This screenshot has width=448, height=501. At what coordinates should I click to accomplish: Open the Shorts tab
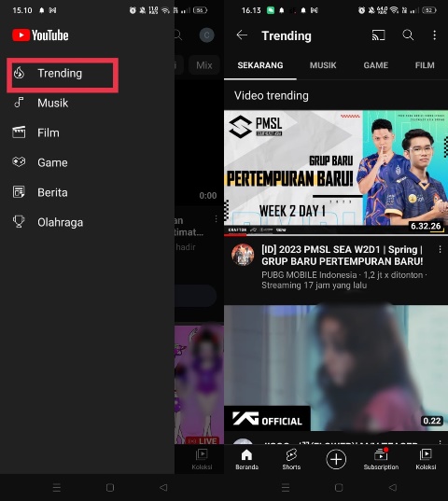pyautogui.click(x=291, y=459)
